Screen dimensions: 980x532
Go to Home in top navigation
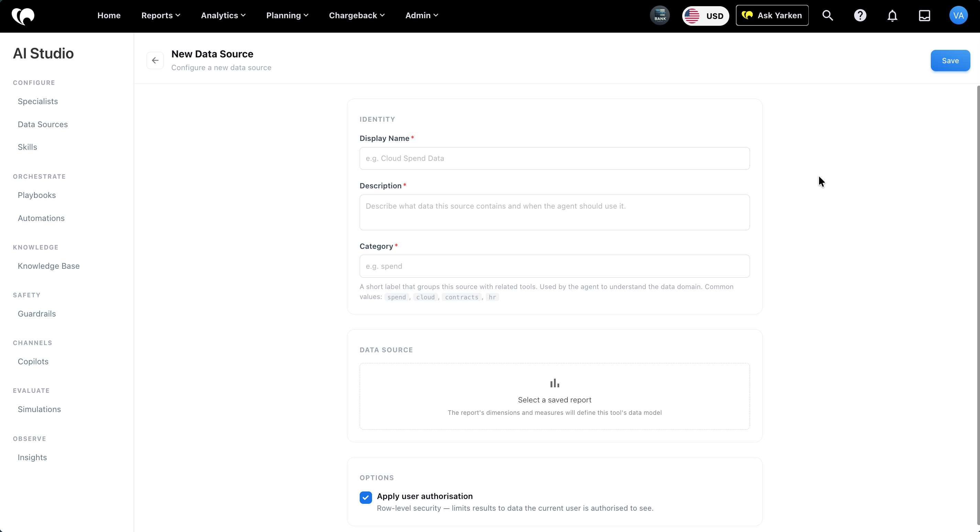tap(109, 15)
